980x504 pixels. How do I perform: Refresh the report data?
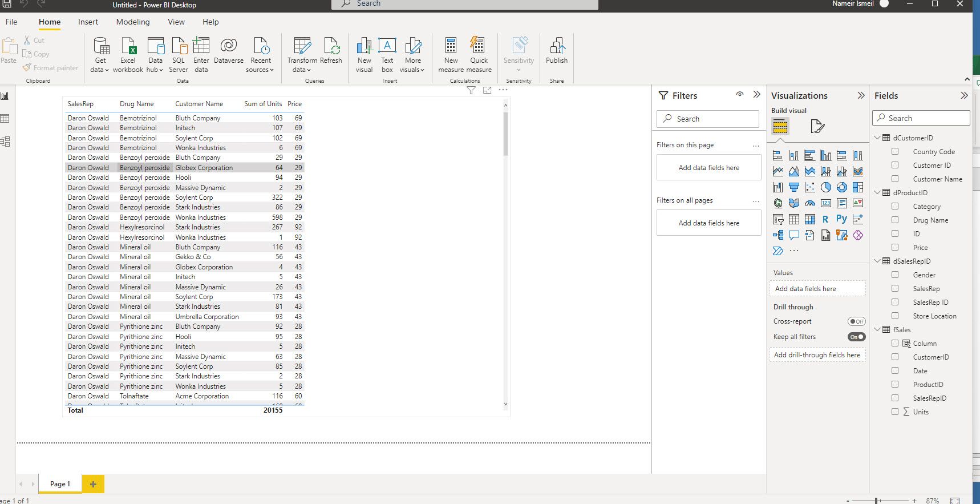pos(331,51)
